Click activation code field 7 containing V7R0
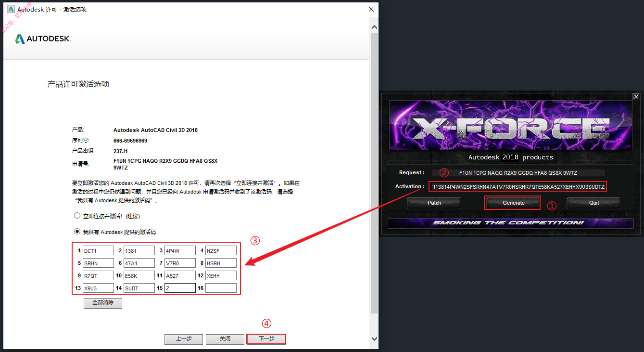The height and width of the screenshot is (352, 644). click(180, 263)
